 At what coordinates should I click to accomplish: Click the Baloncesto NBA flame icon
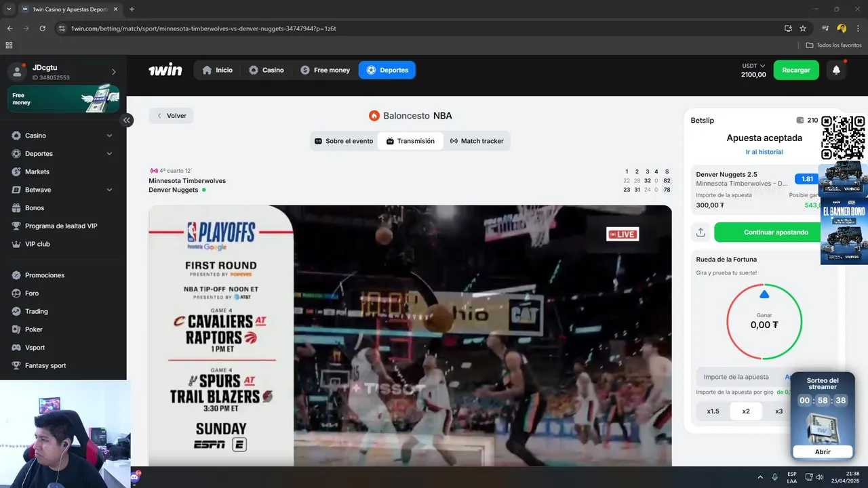(x=374, y=116)
